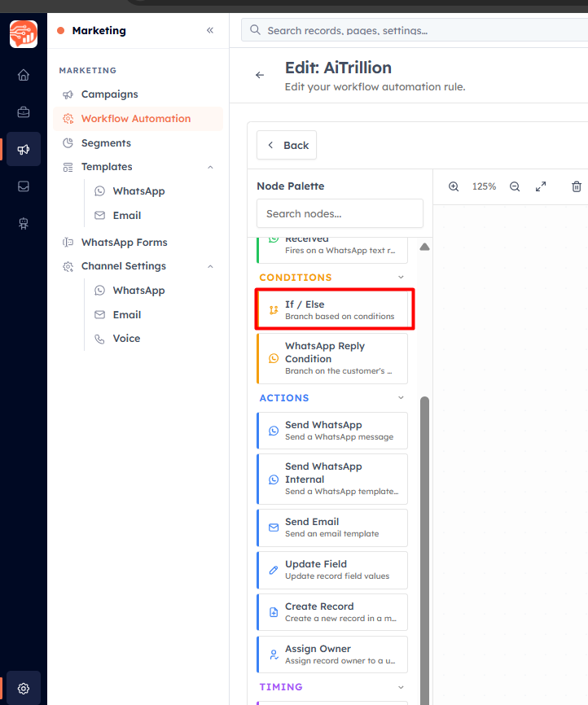Viewport: 588px width, 705px height.
Task: Click the Segments pie chart icon
Action: [x=68, y=143]
